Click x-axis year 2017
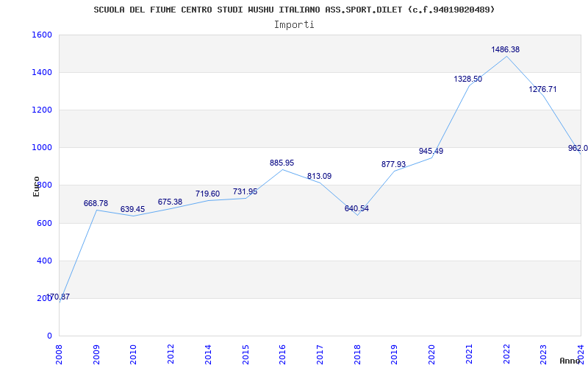 [320, 354]
